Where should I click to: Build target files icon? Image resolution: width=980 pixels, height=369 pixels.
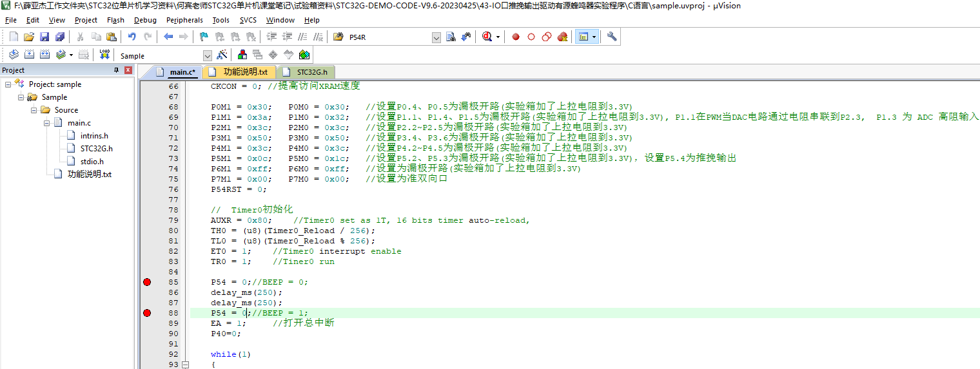(29, 55)
